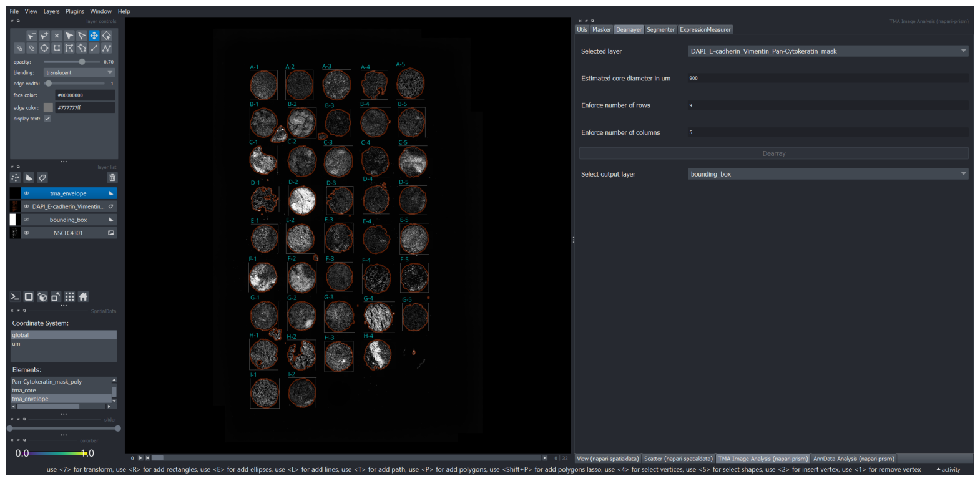Reset view with the home icon
The width and height of the screenshot is (980, 481).
pyautogui.click(x=83, y=297)
